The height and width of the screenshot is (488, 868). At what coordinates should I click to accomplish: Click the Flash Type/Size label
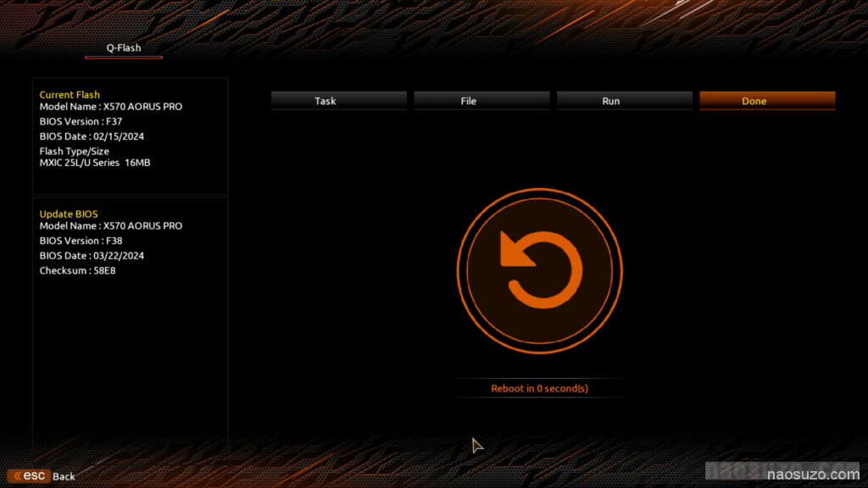click(x=75, y=152)
